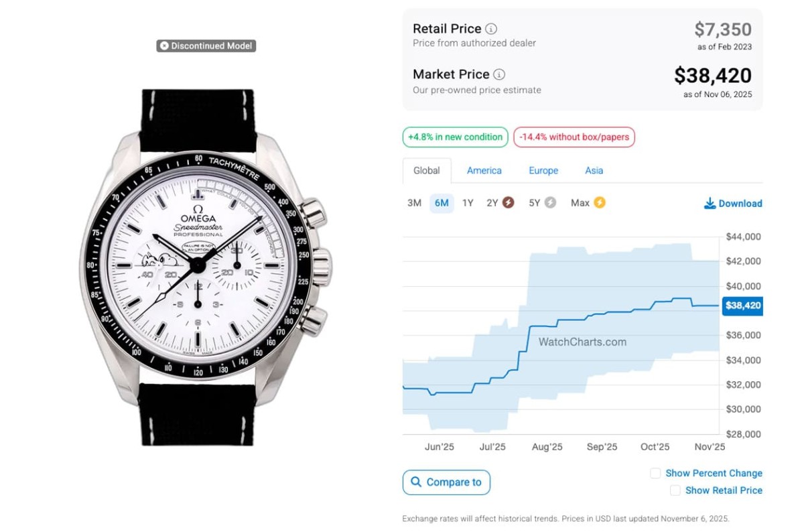804x532 pixels.
Task: Select the 1Y time range
Action: click(468, 203)
